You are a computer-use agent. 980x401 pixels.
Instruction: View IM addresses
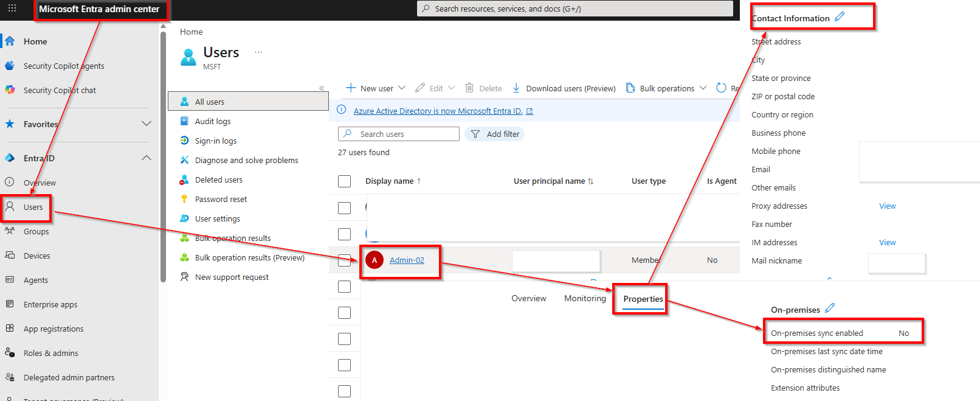tap(888, 243)
